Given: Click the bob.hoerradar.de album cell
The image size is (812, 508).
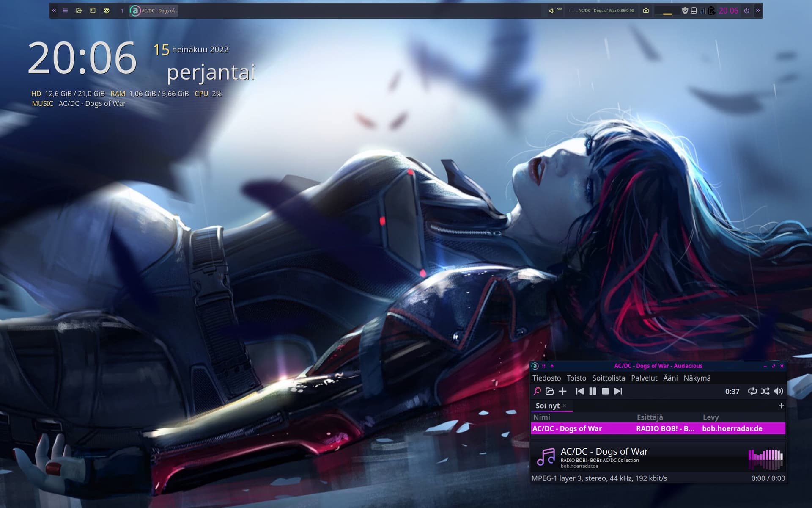Looking at the screenshot, I should coord(732,428).
